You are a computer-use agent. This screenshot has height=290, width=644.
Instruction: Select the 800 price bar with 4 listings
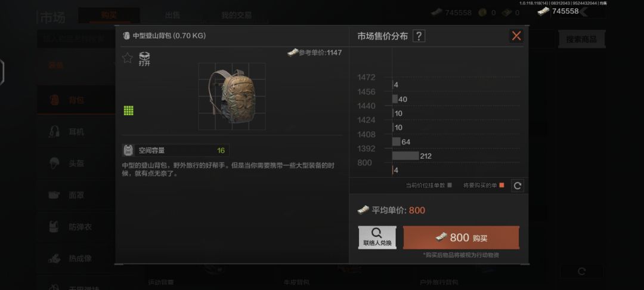click(393, 169)
